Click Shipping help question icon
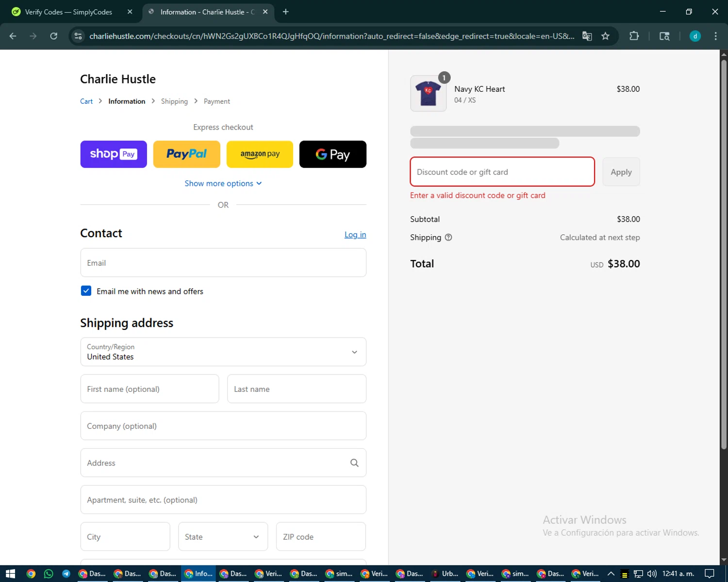The height and width of the screenshot is (582, 728). point(448,237)
